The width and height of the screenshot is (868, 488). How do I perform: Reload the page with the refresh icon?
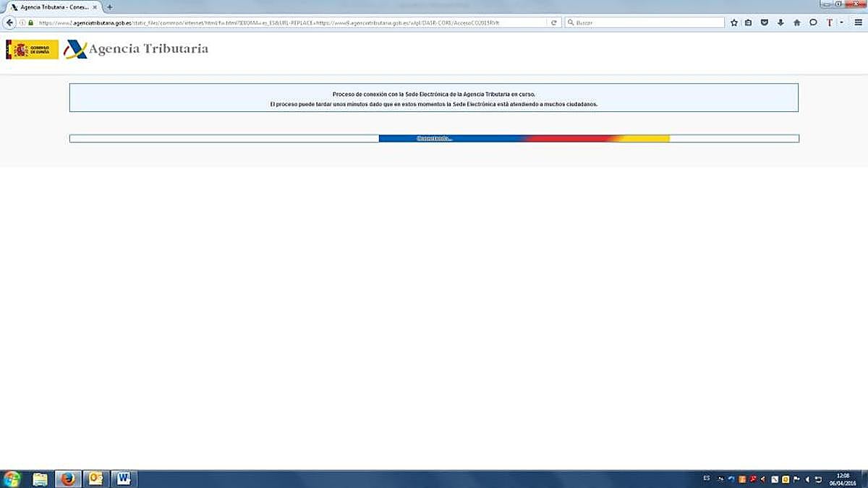pyautogui.click(x=554, y=22)
